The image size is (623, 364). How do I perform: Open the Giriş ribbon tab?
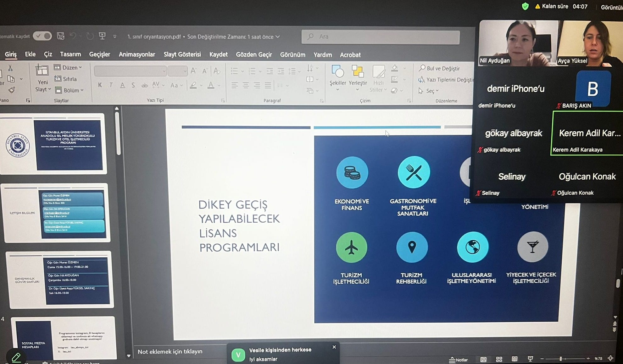tap(11, 54)
